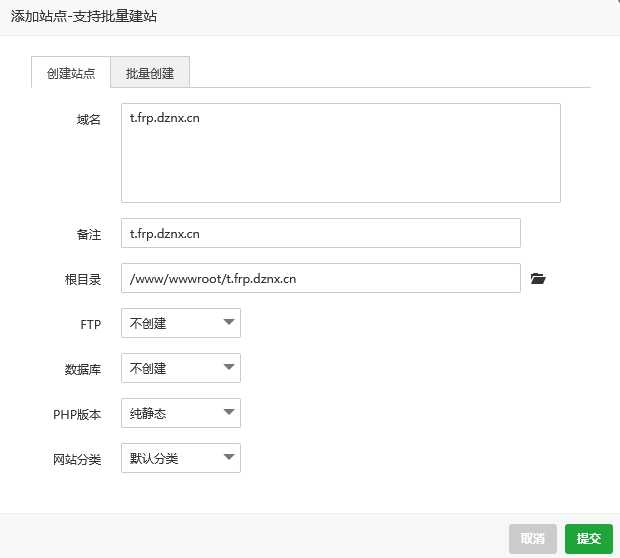
Task: Open the 数据库 dropdown menu
Action: [x=180, y=368]
